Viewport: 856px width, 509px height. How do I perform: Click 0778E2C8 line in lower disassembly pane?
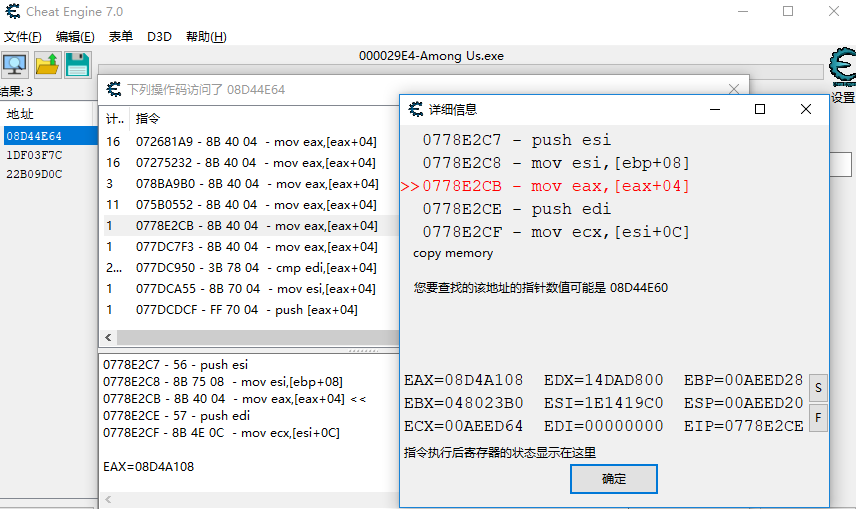coord(223,382)
